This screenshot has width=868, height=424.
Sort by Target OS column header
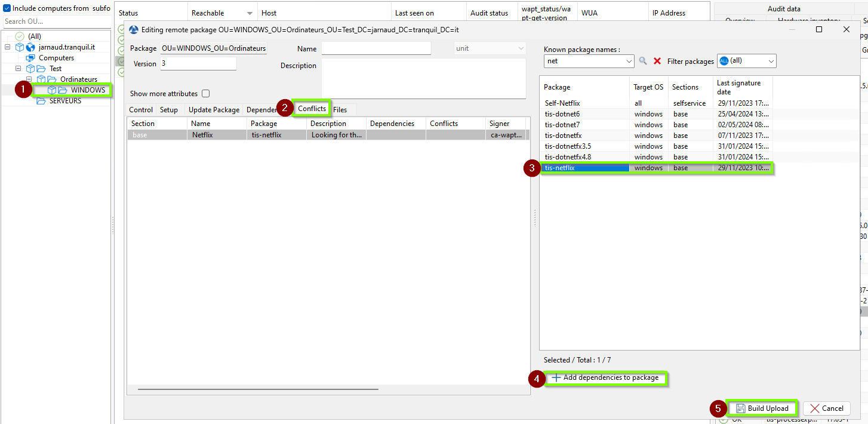(x=648, y=87)
